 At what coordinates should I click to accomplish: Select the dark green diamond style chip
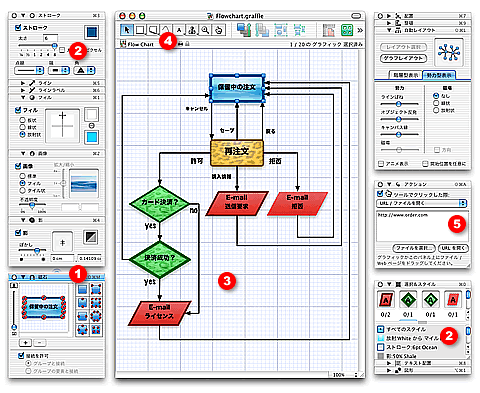tap(408, 300)
